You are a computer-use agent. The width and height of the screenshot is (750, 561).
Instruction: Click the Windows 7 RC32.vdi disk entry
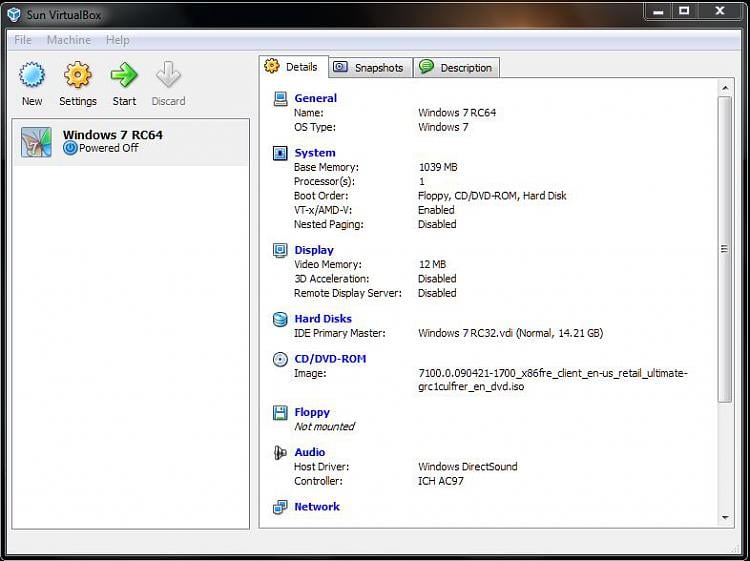pos(510,333)
